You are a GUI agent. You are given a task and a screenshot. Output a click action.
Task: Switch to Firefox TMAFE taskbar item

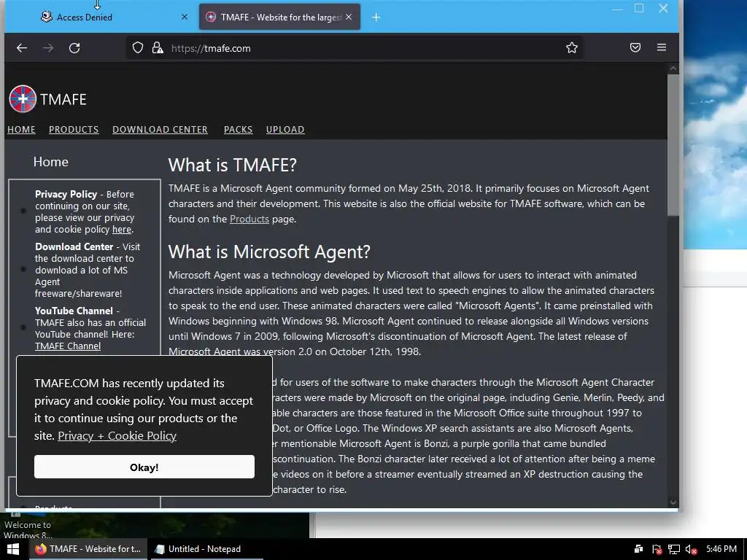88,549
